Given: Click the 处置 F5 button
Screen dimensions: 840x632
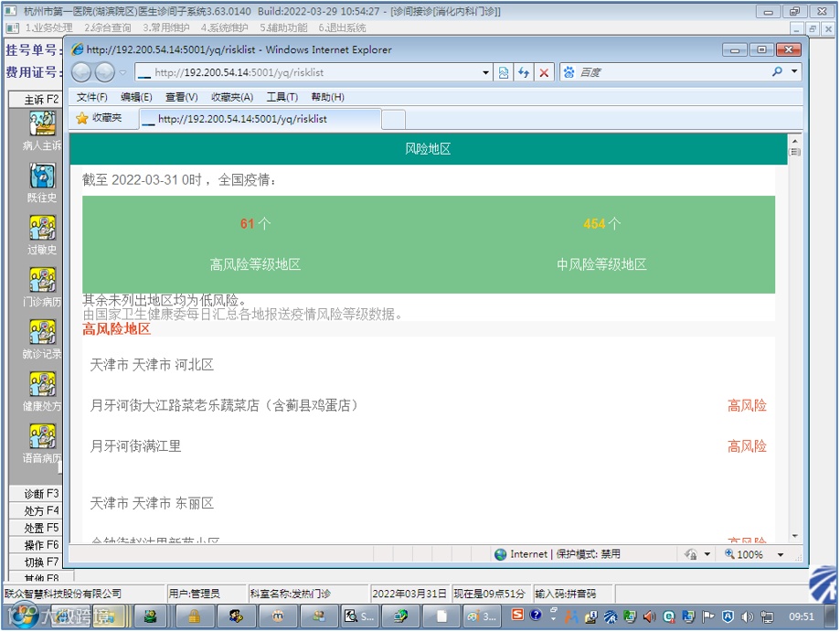Looking at the screenshot, I should pyautogui.click(x=36, y=528).
